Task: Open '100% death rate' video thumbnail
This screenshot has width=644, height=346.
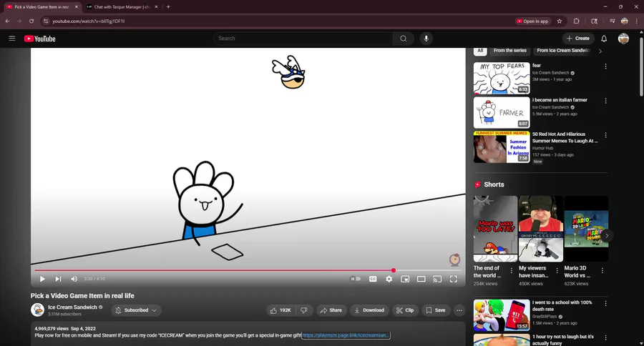Action: [502, 315]
